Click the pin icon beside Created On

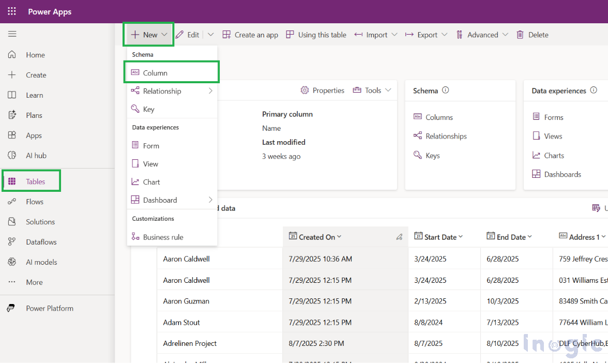pos(399,237)
